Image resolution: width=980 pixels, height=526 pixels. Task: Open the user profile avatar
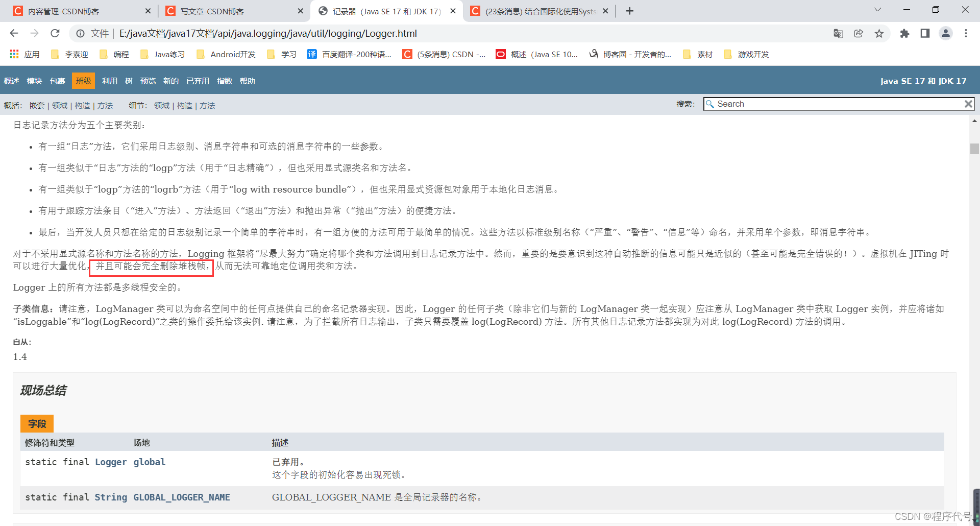tap(946, 33)
